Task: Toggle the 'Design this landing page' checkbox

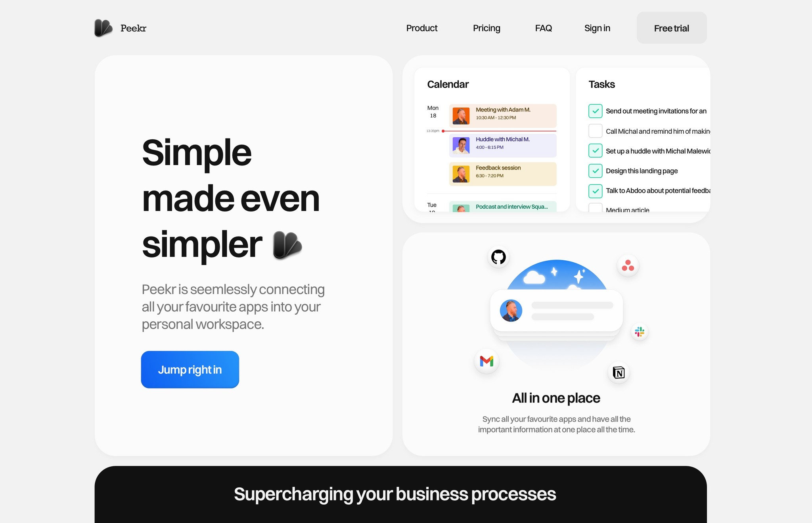Action: [x=596, y=171]
